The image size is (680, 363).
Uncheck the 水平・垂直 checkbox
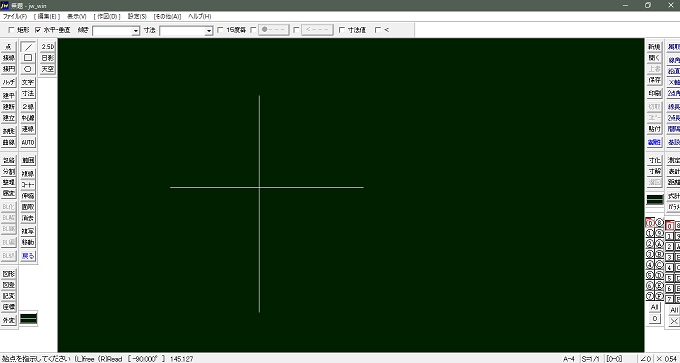(x=38, y=30)
